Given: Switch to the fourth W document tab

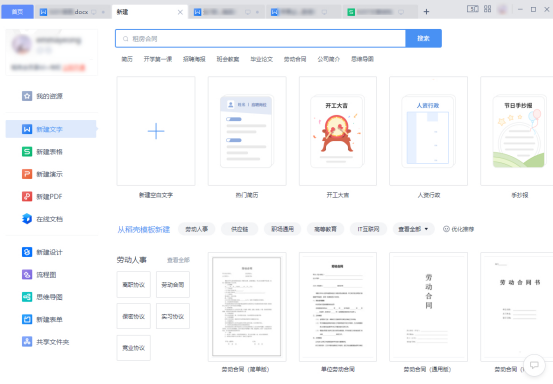Looking at the screenshot, I should (x=303, y=12).
